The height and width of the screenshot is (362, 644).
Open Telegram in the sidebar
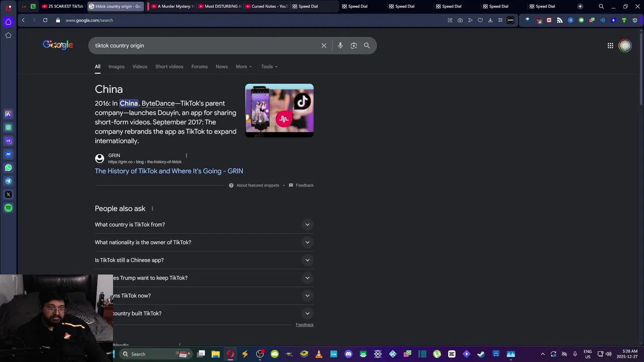coord(8,181)
